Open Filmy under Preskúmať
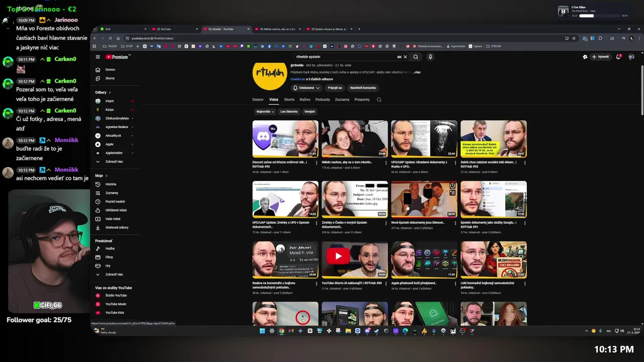644x362 pixels. click(109, 257)
